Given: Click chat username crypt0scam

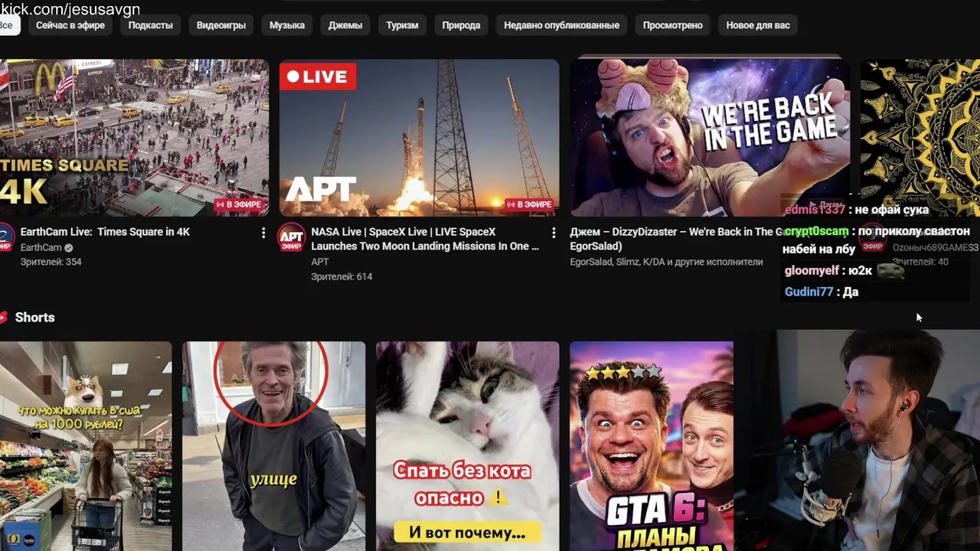Looking at the screenshot, I should tap(816, 231).
